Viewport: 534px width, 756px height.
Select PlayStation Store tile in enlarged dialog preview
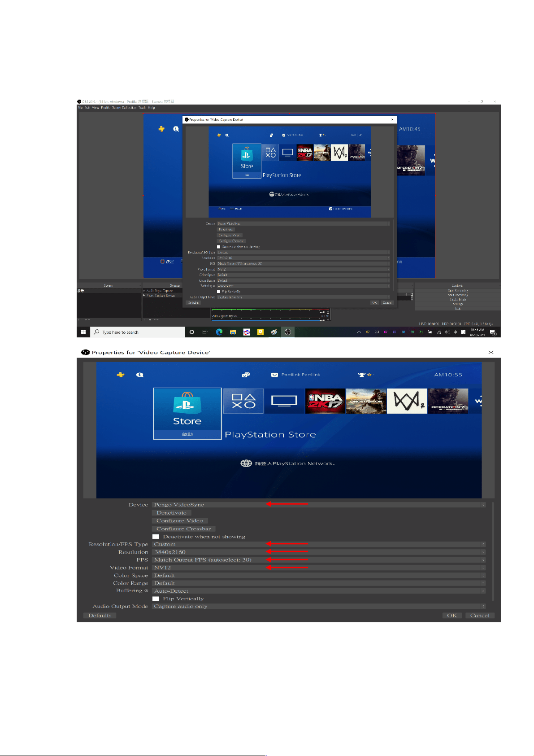click(187, 414)
